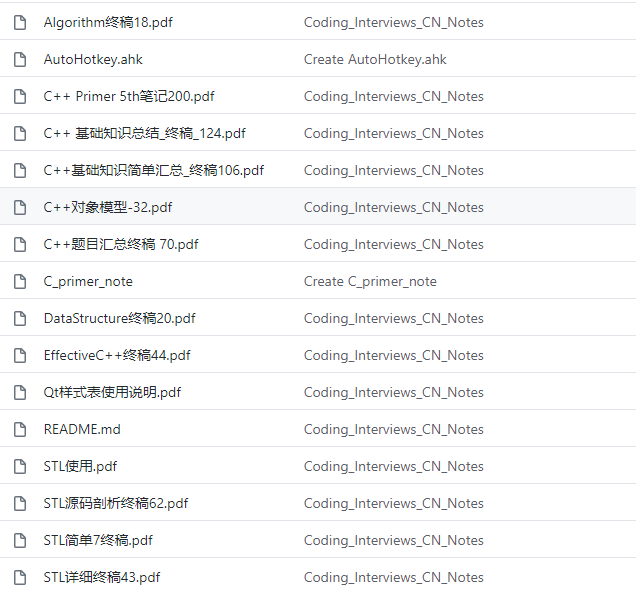Click file icon beside Algorithm终稿18.pdf
The width and height of the screenshot is (636, 590).
click(x=20, y=22)
